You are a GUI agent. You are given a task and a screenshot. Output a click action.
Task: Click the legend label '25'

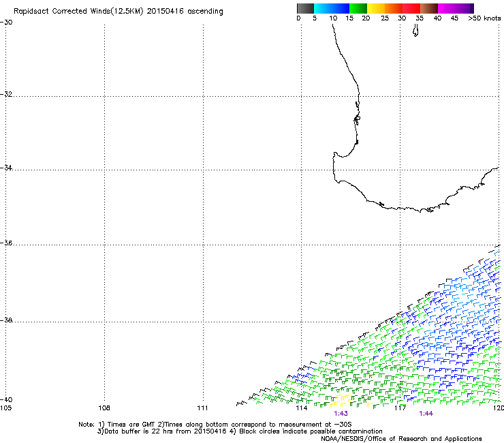[x=385, y=18]
